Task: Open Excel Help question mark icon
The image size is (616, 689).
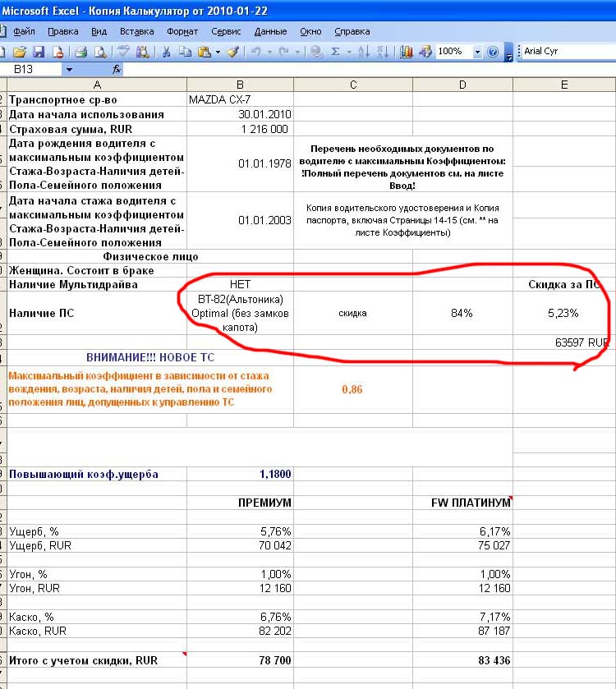Action: (493, 52)
